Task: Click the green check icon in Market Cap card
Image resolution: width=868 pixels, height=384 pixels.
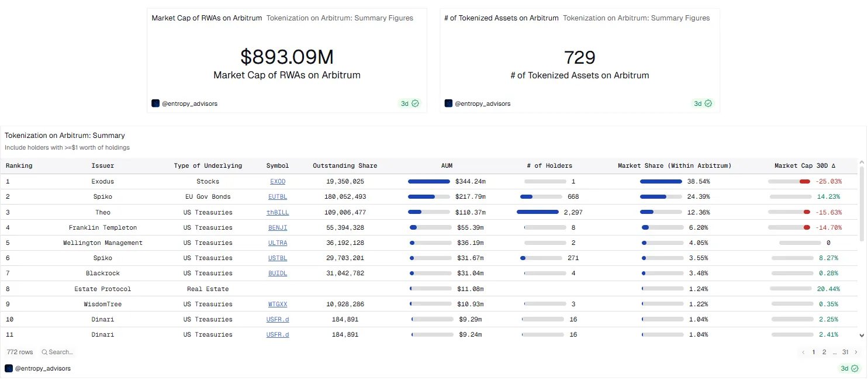Action: click(x=416, y=103)
